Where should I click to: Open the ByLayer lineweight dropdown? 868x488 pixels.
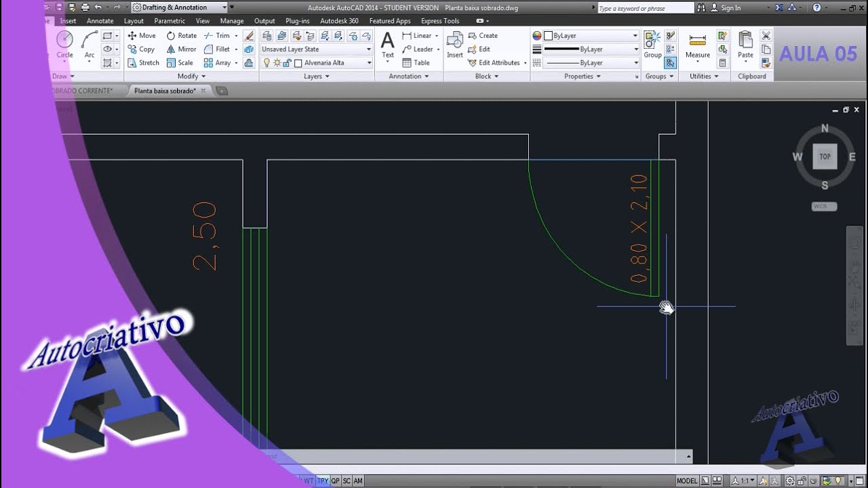tap(591, 49)
